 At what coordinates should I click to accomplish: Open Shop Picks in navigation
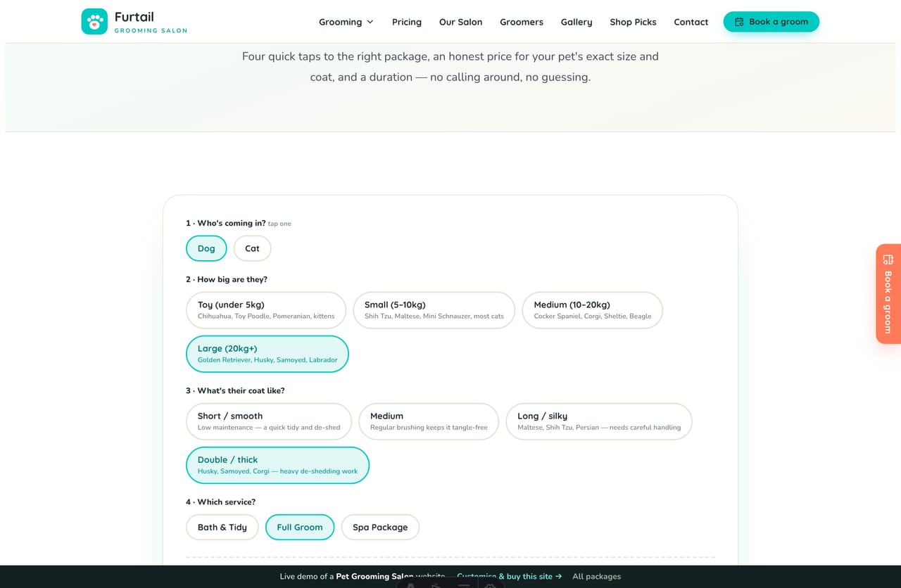tap(633, 22)
